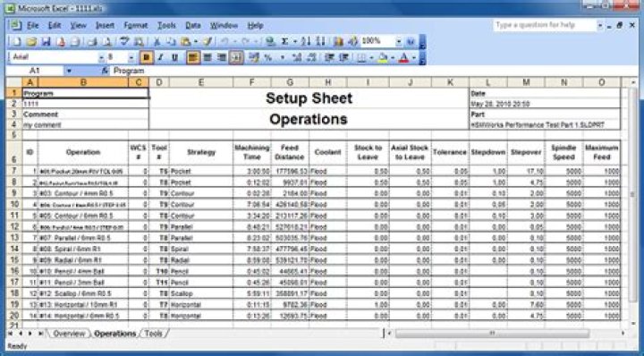644x356 pixels.
Task: Toggle Bold formatting
Action: point(146,57)
